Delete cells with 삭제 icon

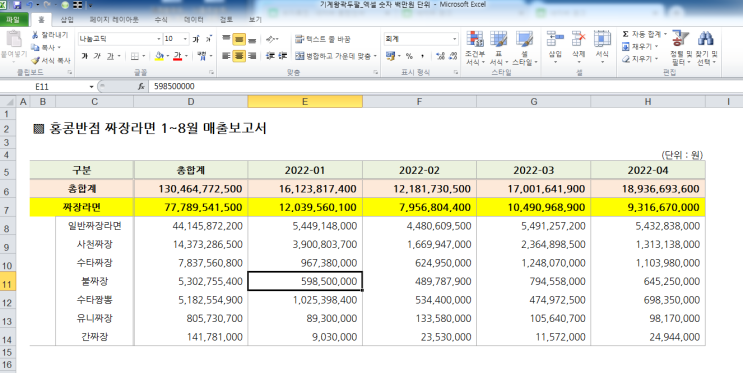pyautogui.click(x=579, y=47)
